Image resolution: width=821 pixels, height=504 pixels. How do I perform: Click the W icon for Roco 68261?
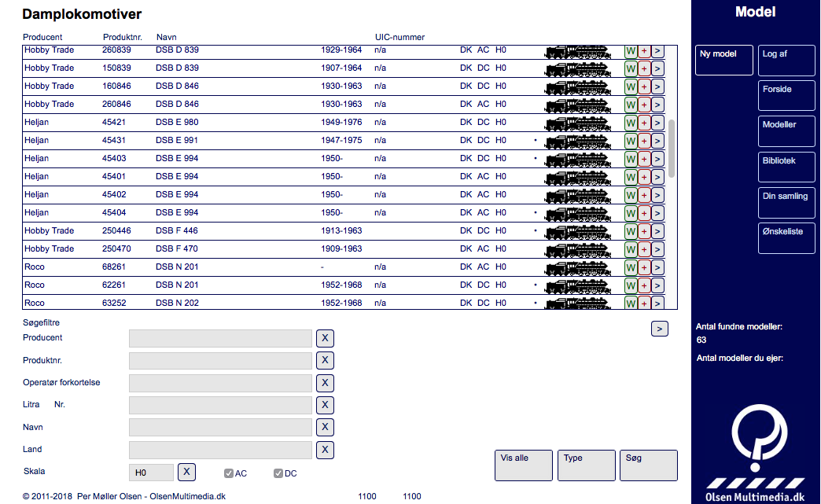coord(631,267)
